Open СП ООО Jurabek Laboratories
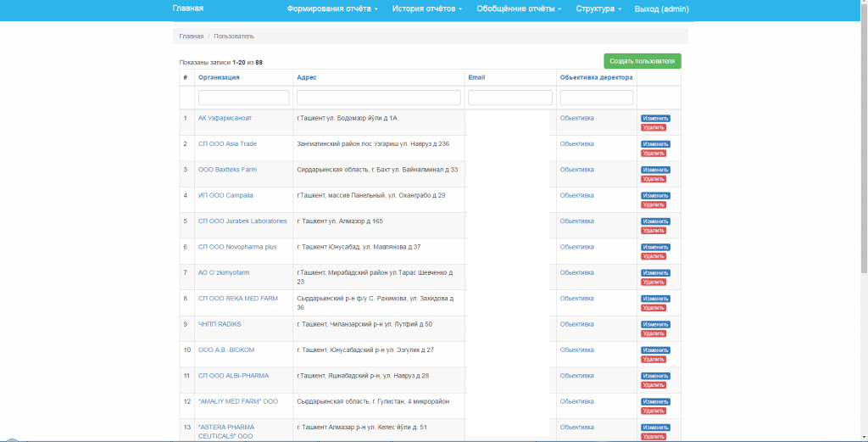Viewport: 868px width, 442px height. pyautogui.click(x=242, y=221)
